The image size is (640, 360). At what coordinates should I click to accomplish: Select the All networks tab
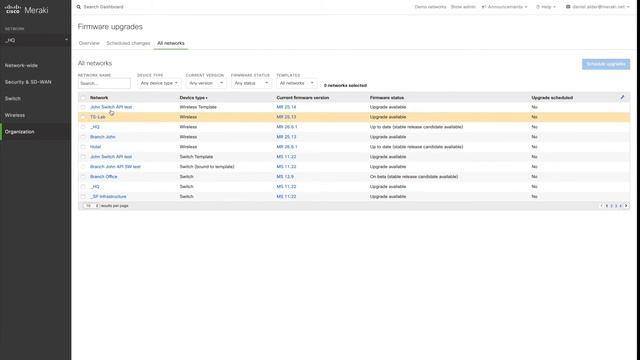pos(171,43)
